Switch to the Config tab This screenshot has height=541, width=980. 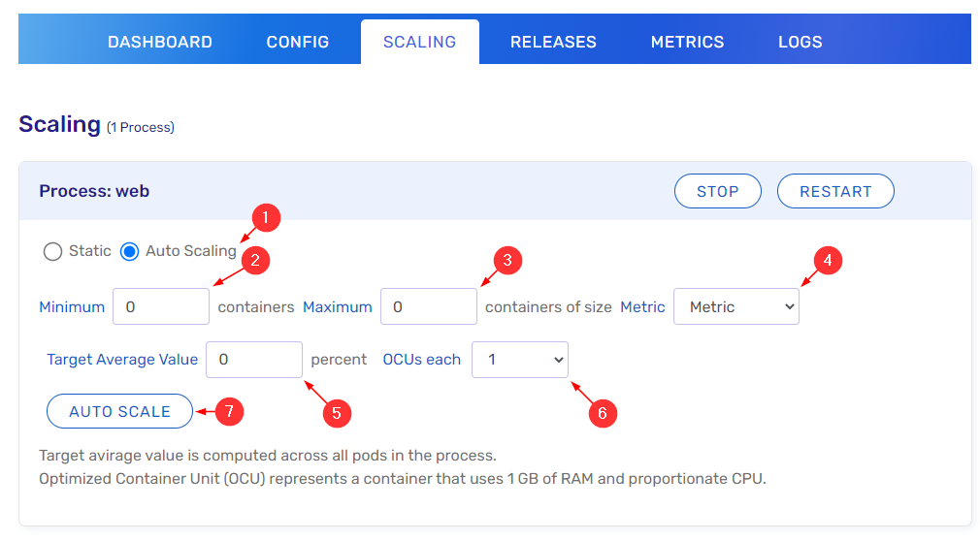(x=298, y=42)
